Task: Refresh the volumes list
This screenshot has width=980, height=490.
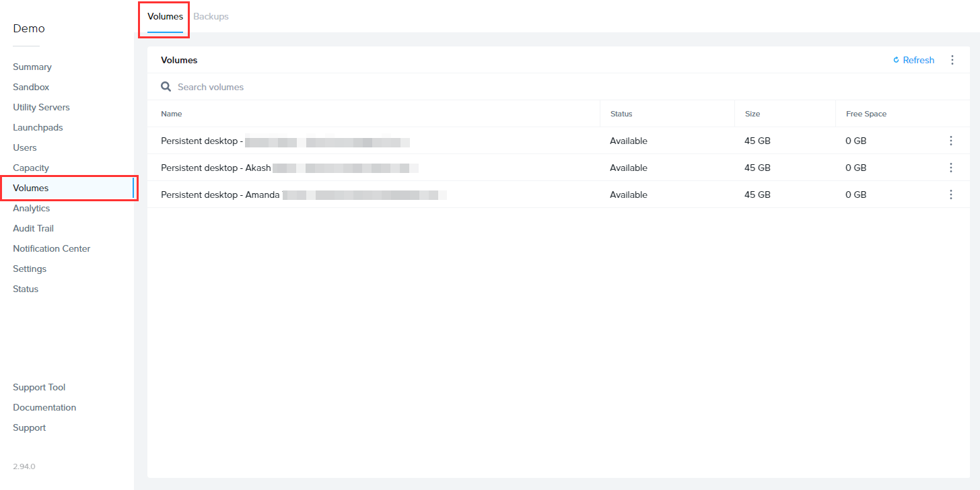Action: tap(913, 60)
